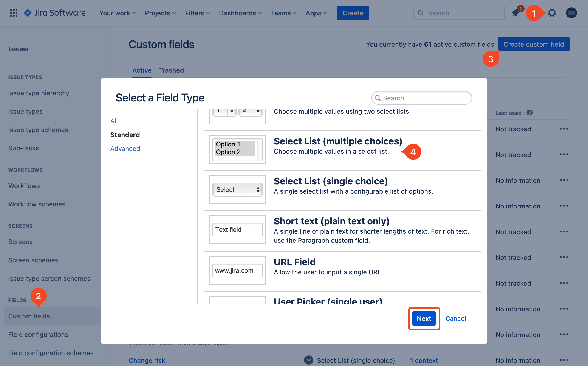Click the Jira Software logo
Screen dimensions: 588x366
[x=55, y=13]
